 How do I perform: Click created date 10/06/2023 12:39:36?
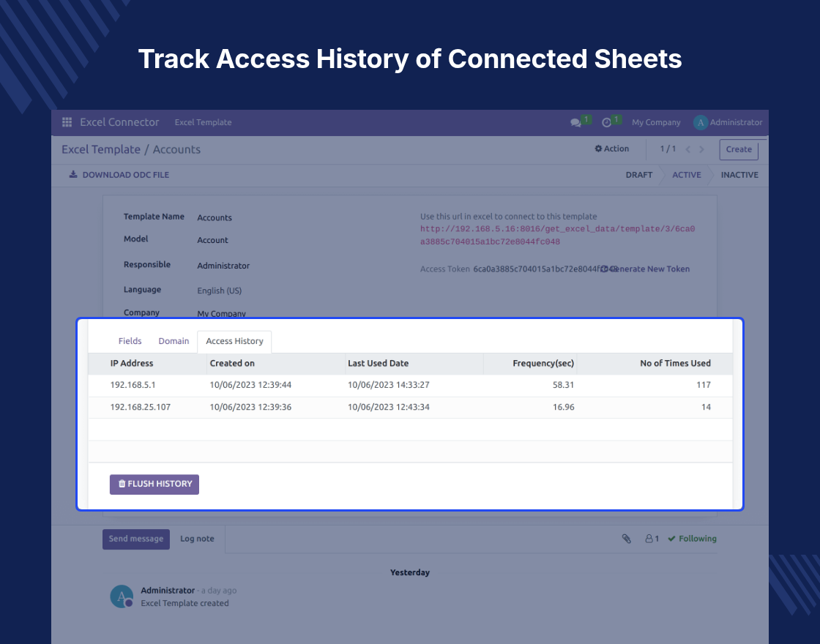click(250, 407)
